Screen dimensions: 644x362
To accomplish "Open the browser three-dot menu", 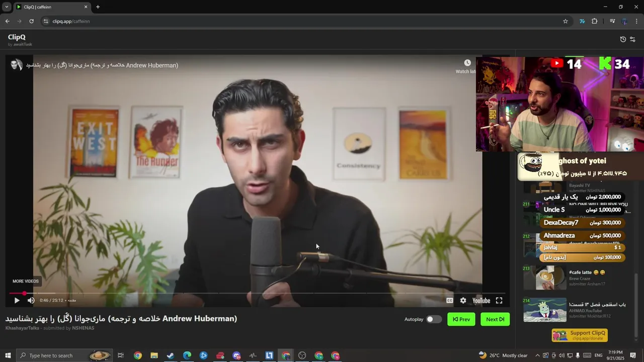I will click(x=636, y=21).
